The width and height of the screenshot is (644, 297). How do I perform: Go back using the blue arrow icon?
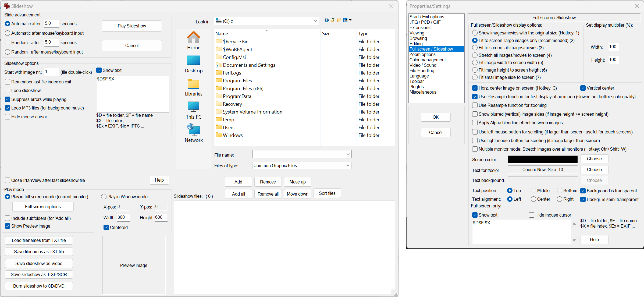point(326,20)
